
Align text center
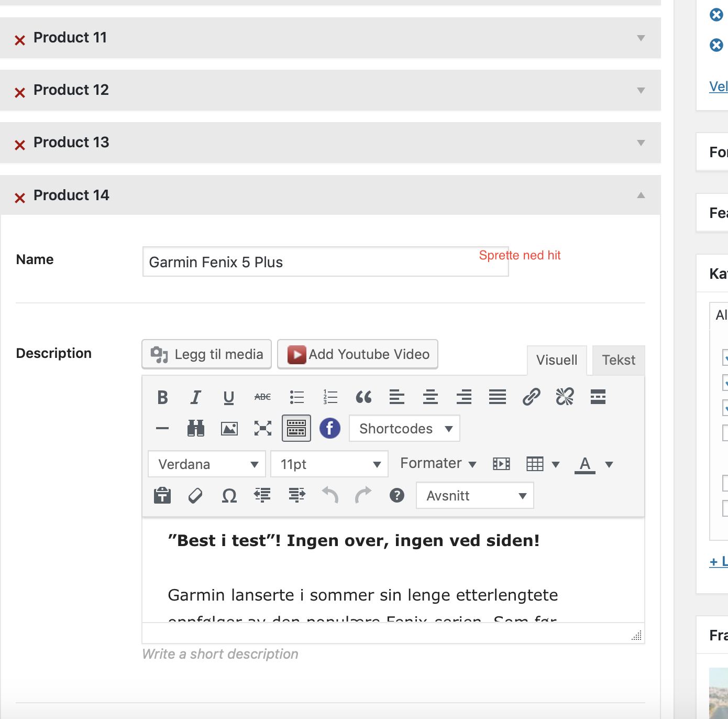tap(431, 397)
